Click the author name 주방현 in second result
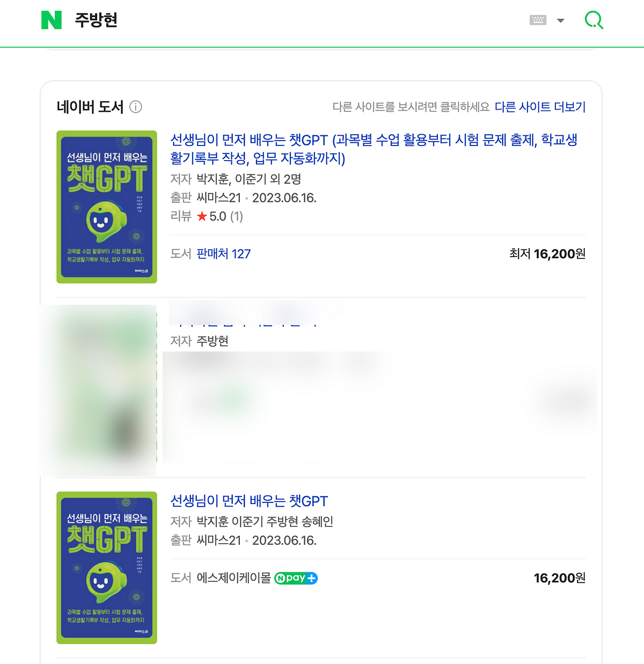644x664 pixels. (213, 341)
